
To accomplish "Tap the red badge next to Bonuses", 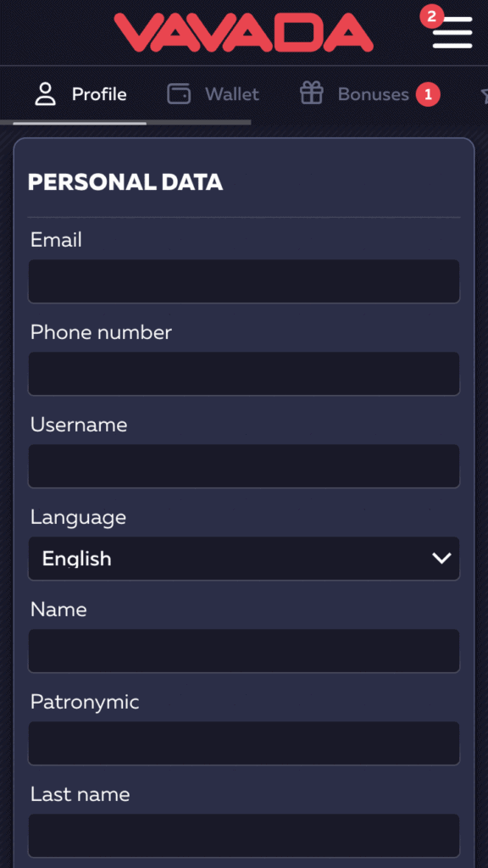I will point(428,95).
